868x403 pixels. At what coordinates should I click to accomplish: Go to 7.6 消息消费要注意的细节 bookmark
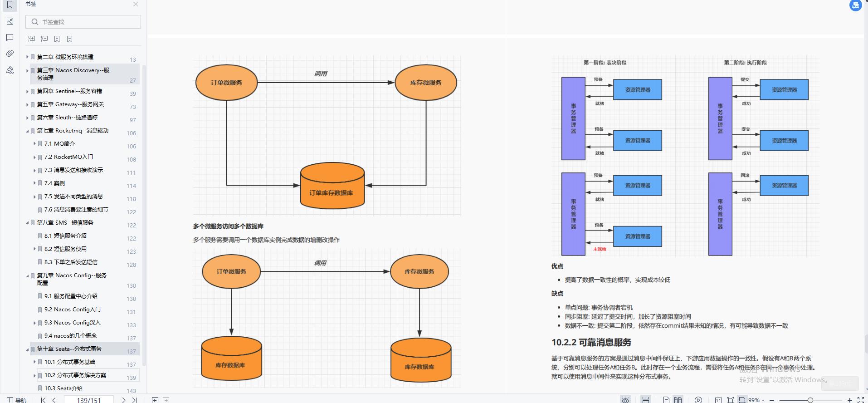click(76, 210)
